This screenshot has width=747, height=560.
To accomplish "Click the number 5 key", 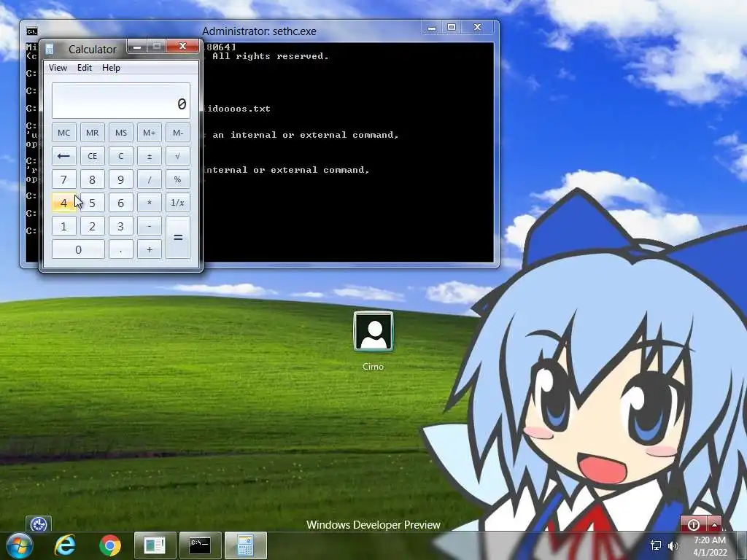I will pos(92,203).
